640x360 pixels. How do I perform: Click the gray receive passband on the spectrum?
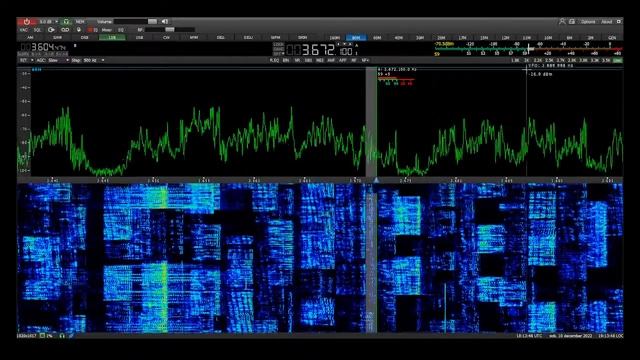[371, 122]
